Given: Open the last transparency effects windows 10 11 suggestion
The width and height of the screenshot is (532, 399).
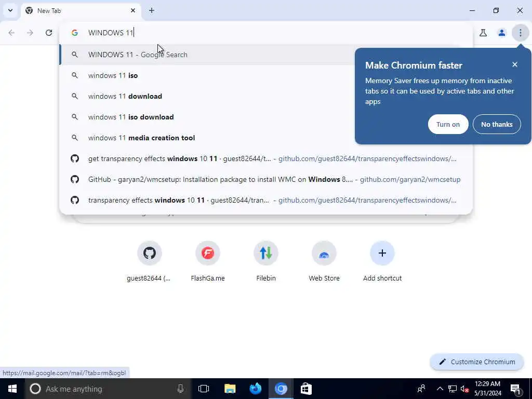Looking at the screenshot, I should point(265,200).
